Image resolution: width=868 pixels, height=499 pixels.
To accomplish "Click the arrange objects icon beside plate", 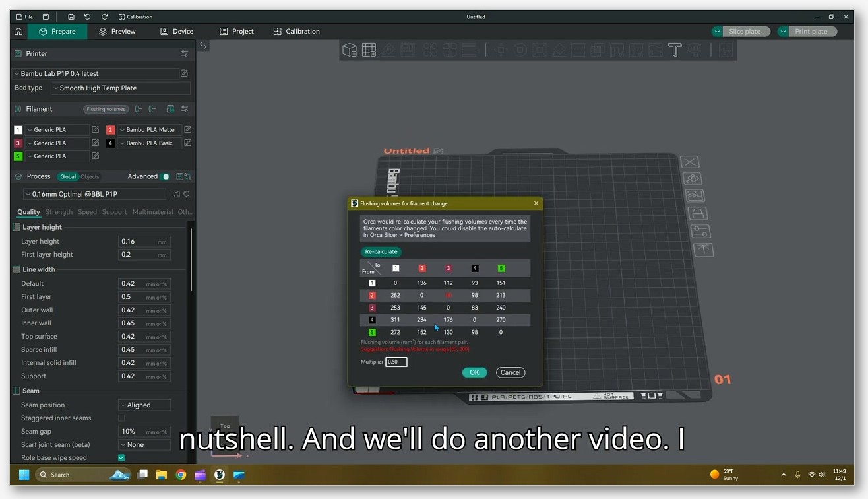I will 695,196.
